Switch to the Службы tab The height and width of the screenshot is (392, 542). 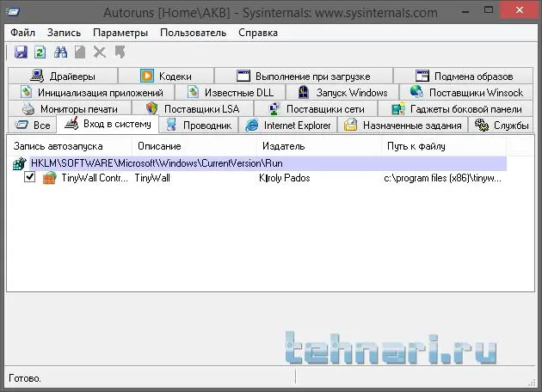coord(502,125)
